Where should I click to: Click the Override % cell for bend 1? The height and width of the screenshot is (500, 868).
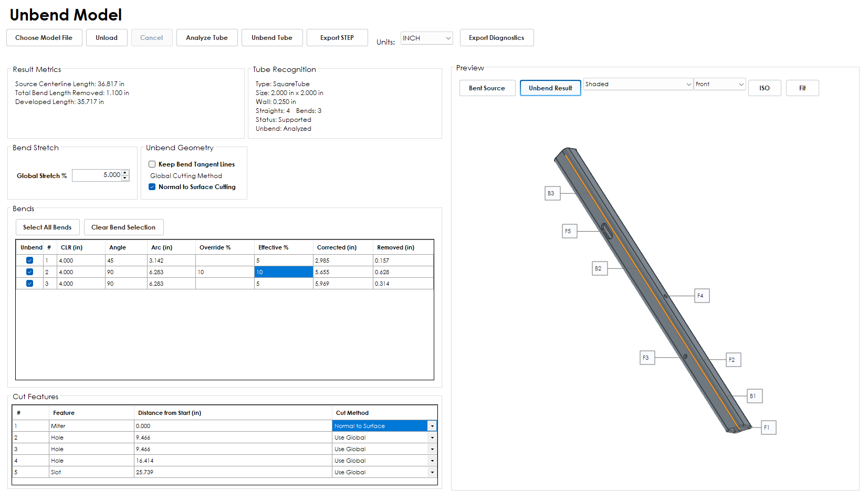pyautogui.click(x=225, y=261)
